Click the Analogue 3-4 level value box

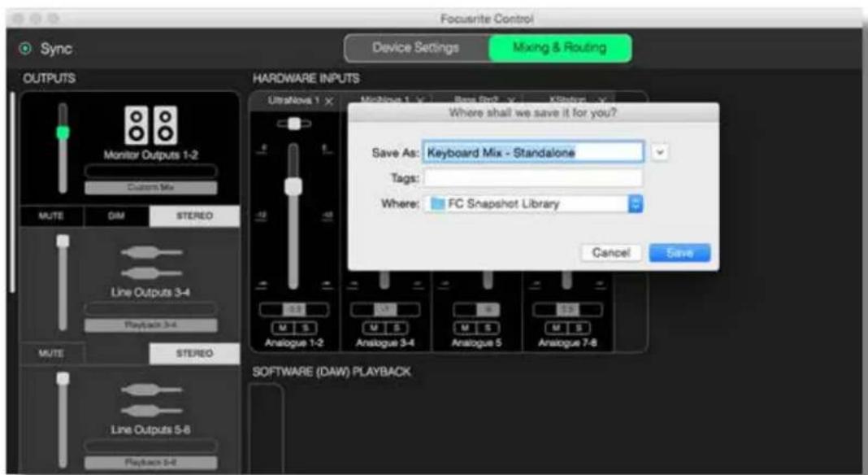(x=385, y=309)
